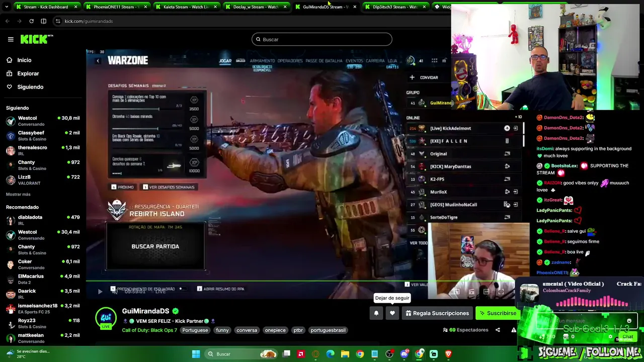
Task: Click the 69 Espectadores viewer count
Action: tap(466, 330)
